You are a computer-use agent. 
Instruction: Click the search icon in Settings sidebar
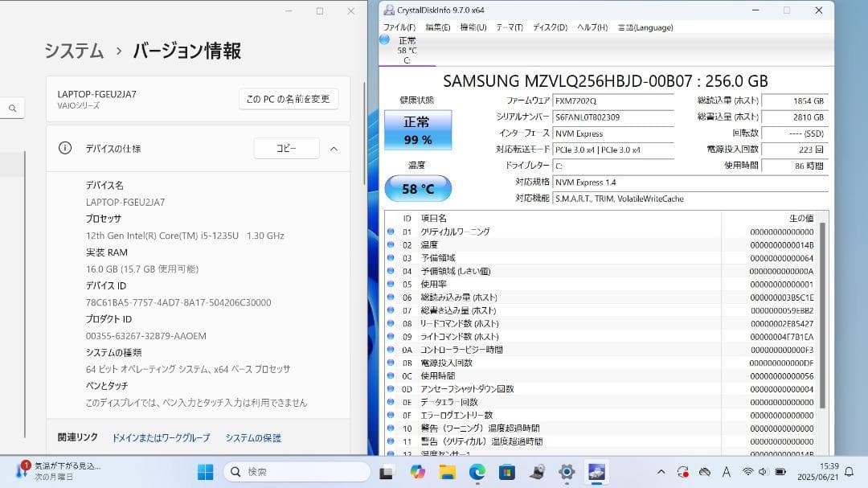(11, 108)
